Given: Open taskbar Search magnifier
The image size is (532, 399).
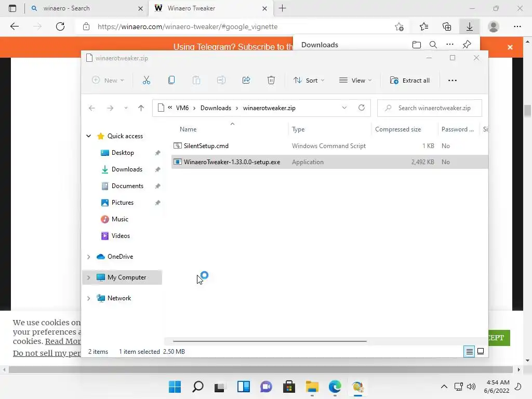Looking at the screenshot, I should 198,387.
